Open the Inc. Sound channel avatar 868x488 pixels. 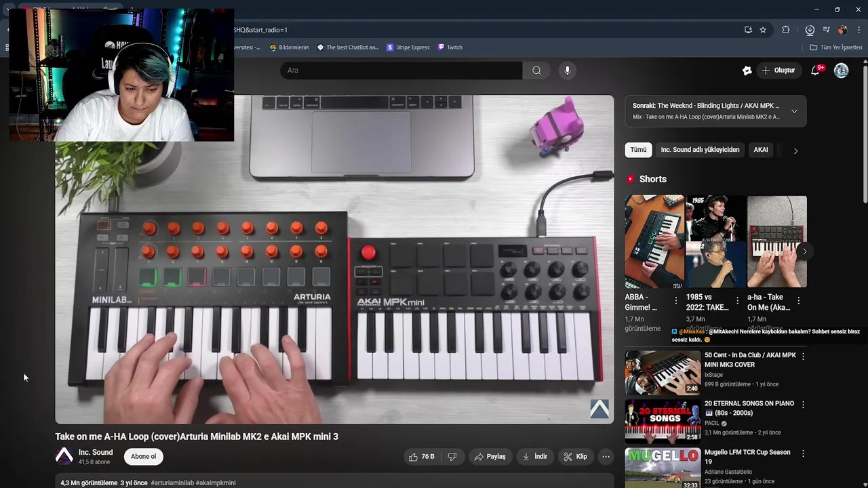pyautogui.click(x=64, y=456)
